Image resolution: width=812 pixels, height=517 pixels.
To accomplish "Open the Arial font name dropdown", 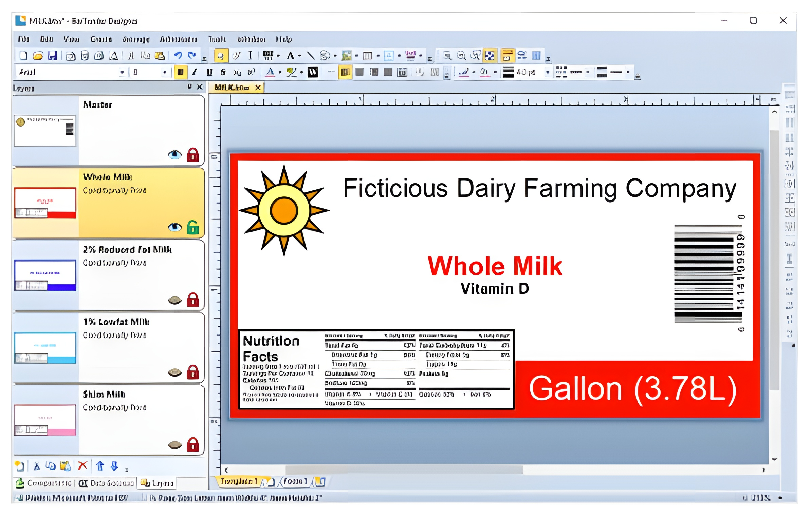I will coord(122,72).
